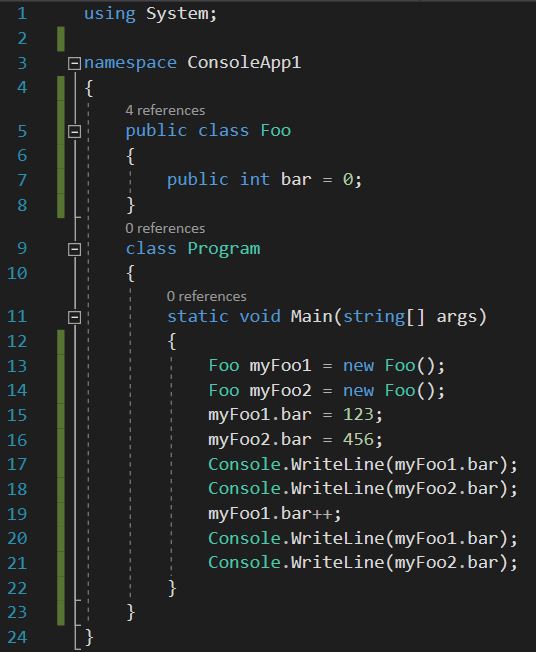Click the opening brace on line 4
This screenshot has height=652, width=536.
[89, 88]
